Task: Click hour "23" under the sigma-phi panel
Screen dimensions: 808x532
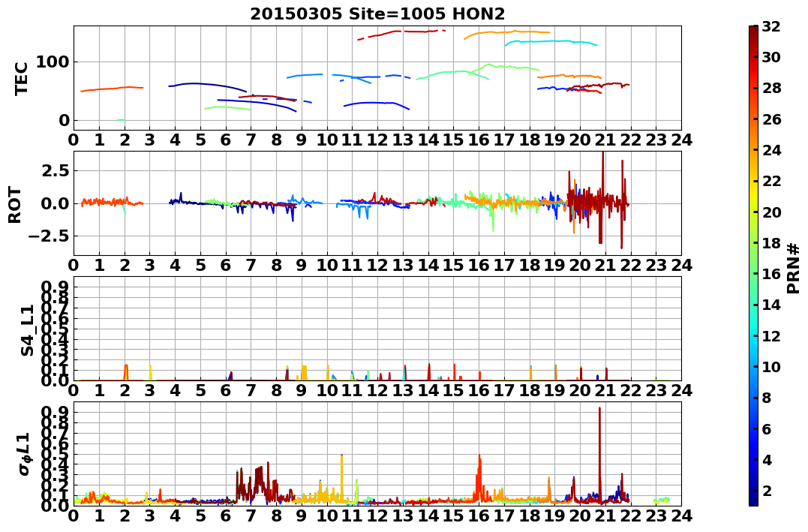Action: coord(656,515)
